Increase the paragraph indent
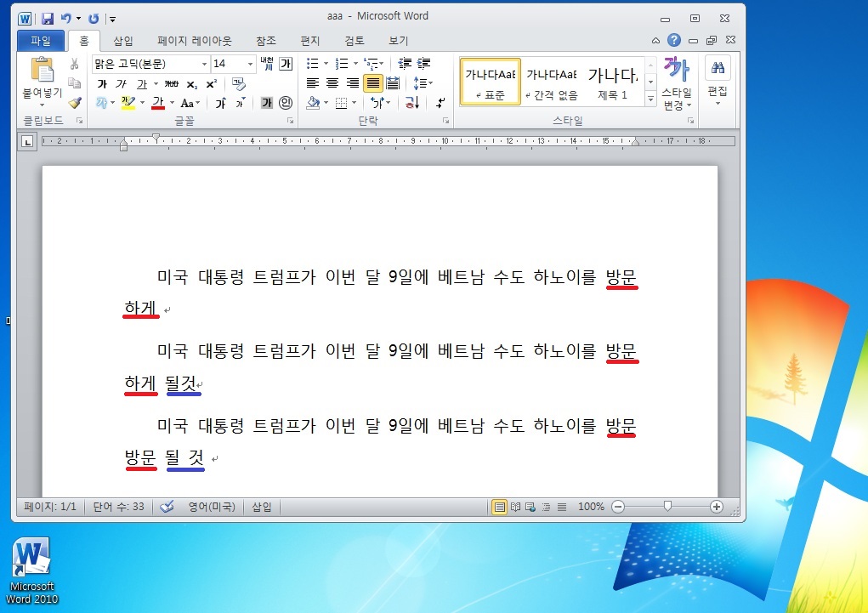This screenshot has width=868, height=613. [x=424, y=64]
